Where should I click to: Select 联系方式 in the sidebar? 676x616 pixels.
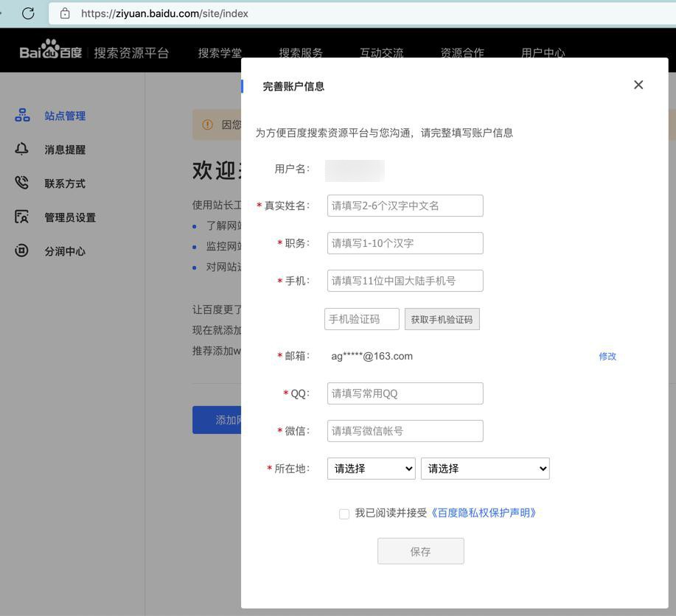pos(65,183)
